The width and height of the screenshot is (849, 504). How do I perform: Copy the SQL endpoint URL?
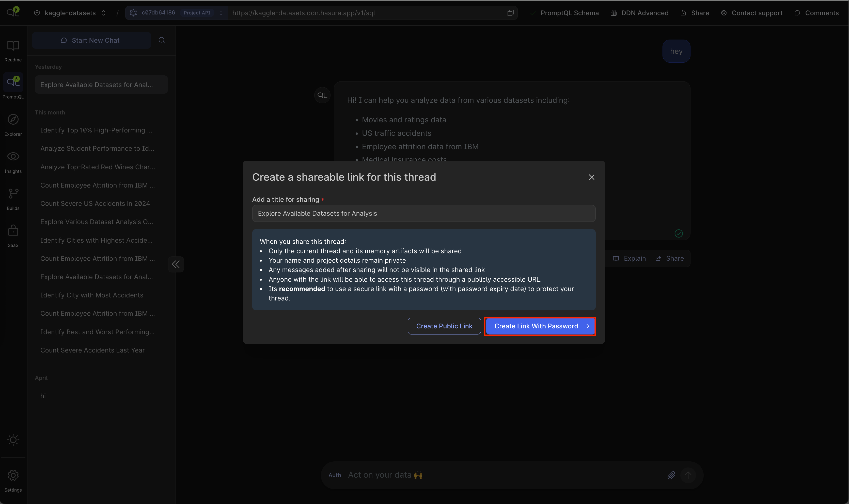[x=510, y=13]
